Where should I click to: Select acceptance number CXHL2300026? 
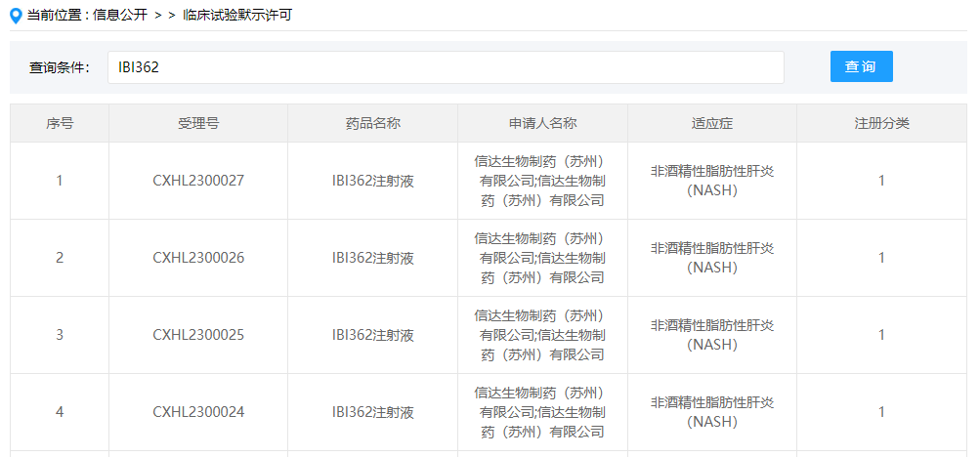[198, 258]
